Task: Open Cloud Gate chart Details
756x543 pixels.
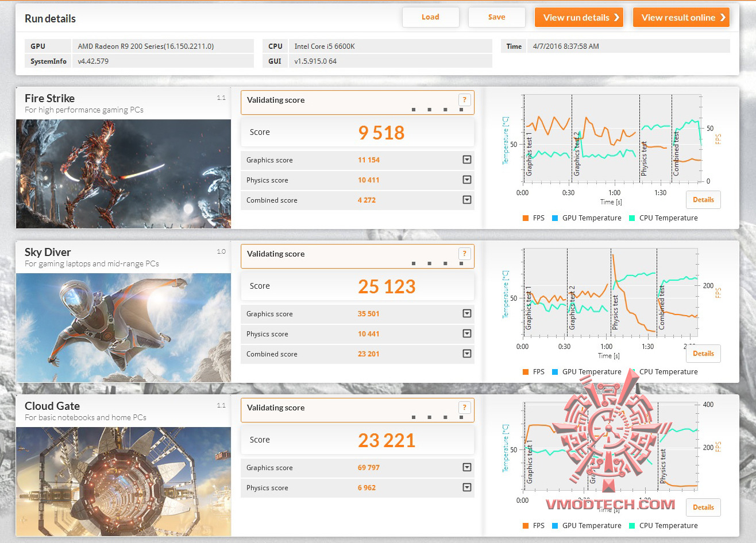Action: pos(703,507)
